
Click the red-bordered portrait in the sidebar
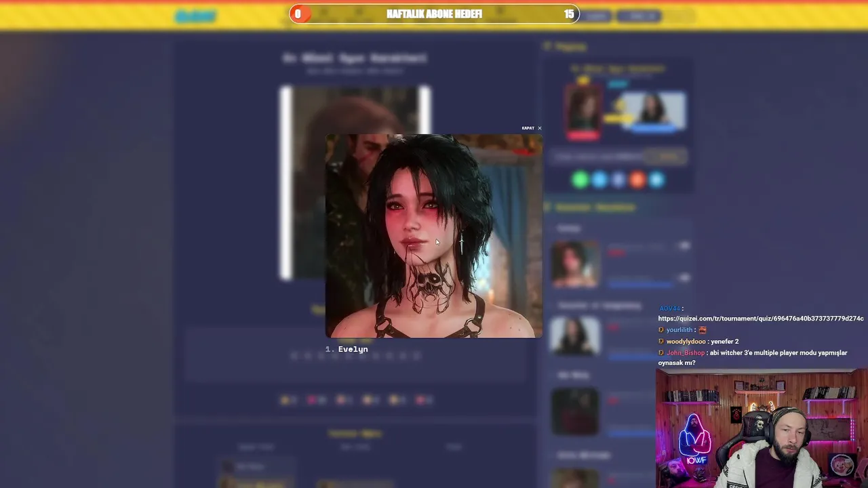coord(583,113)
